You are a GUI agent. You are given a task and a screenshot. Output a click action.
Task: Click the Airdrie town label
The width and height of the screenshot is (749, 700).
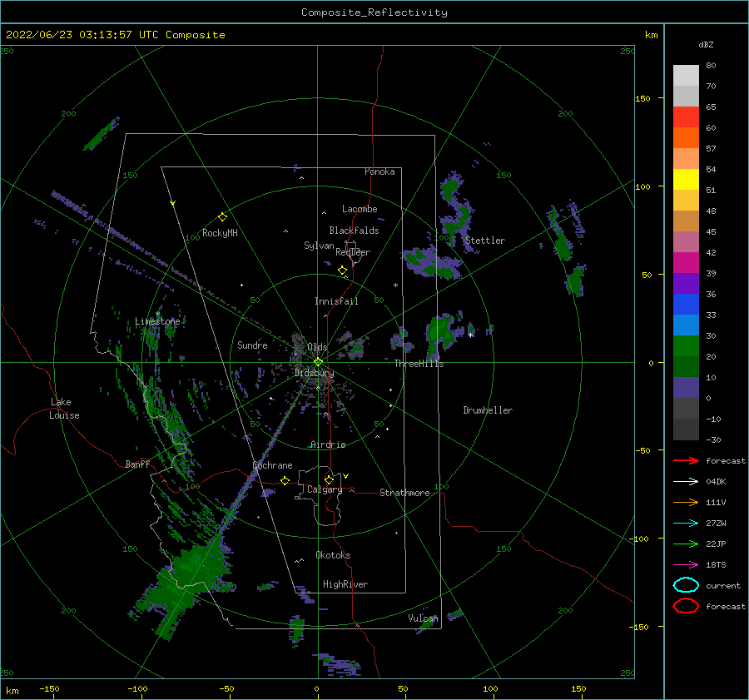tap(328, 444)
